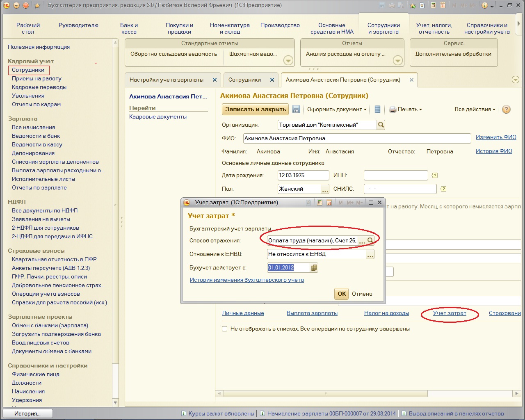Switch to Настройки учета зарплаты tab
Screen dimensions: 525x420
(x=167, y=80)
